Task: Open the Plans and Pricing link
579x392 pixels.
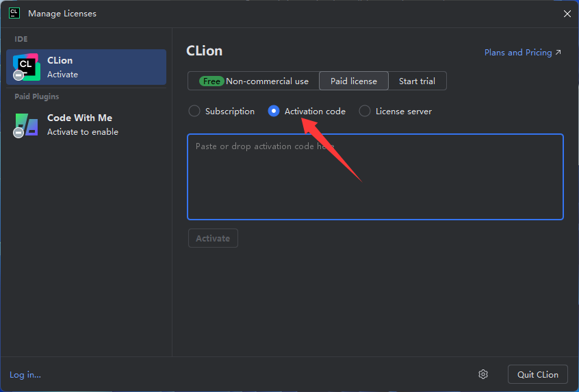Action: pos(522,53)
